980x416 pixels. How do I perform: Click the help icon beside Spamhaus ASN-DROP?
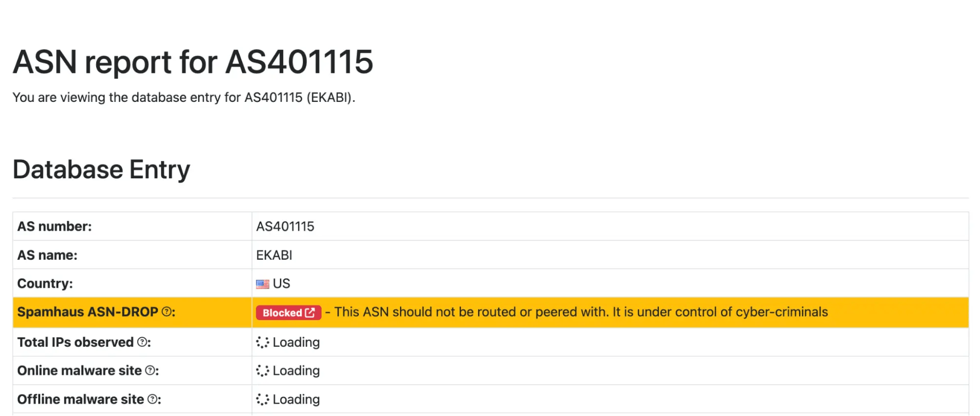click(168, 312)
